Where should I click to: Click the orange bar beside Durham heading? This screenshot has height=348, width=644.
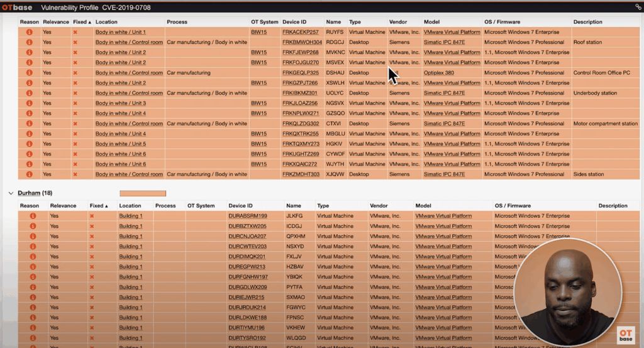coord(143,193)
